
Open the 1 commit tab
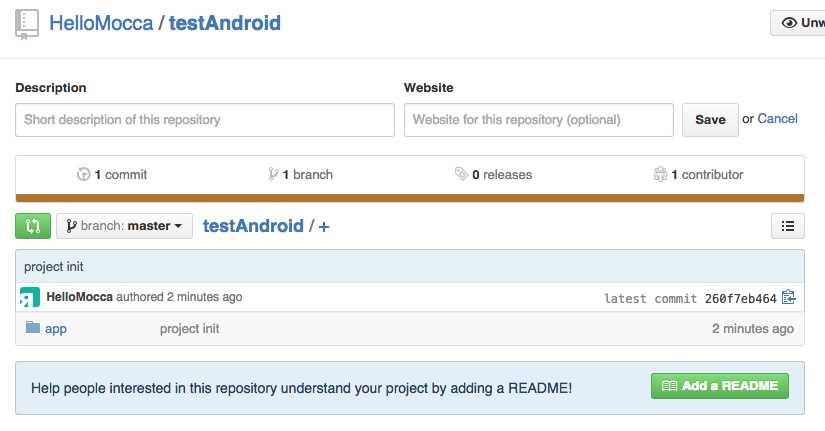(112, 175)
